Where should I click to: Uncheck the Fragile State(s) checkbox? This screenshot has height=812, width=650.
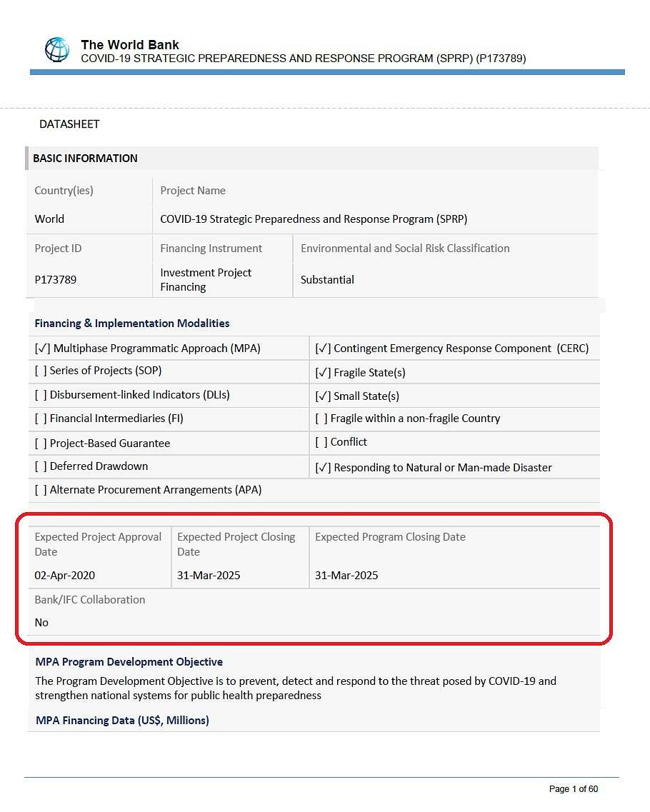pos(323,373)
